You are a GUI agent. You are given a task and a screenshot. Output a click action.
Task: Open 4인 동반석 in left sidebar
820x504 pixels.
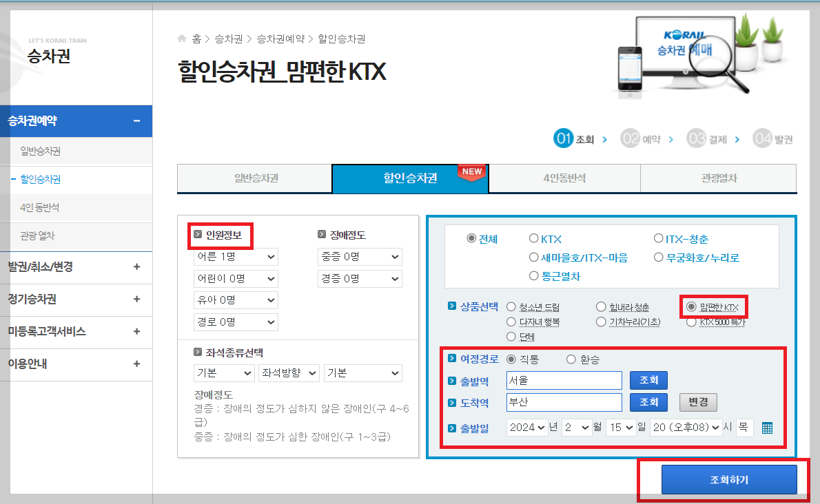pyautogui.click(x=40, y=207)
